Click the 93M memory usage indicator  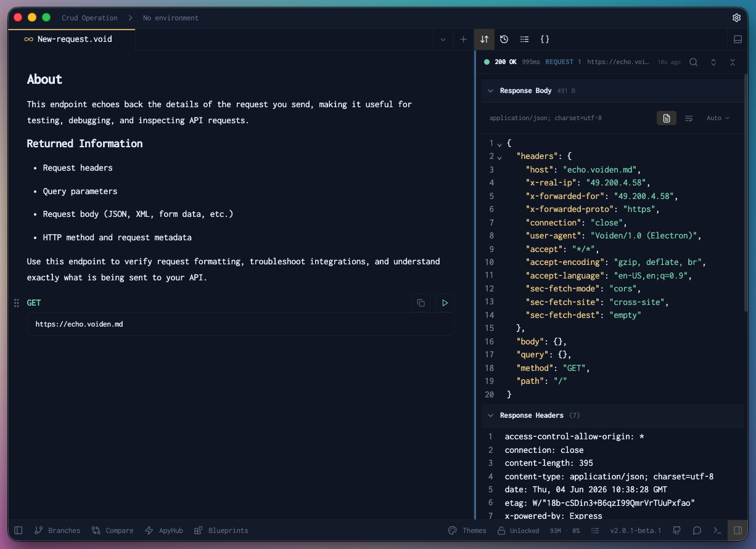[555, 531]
